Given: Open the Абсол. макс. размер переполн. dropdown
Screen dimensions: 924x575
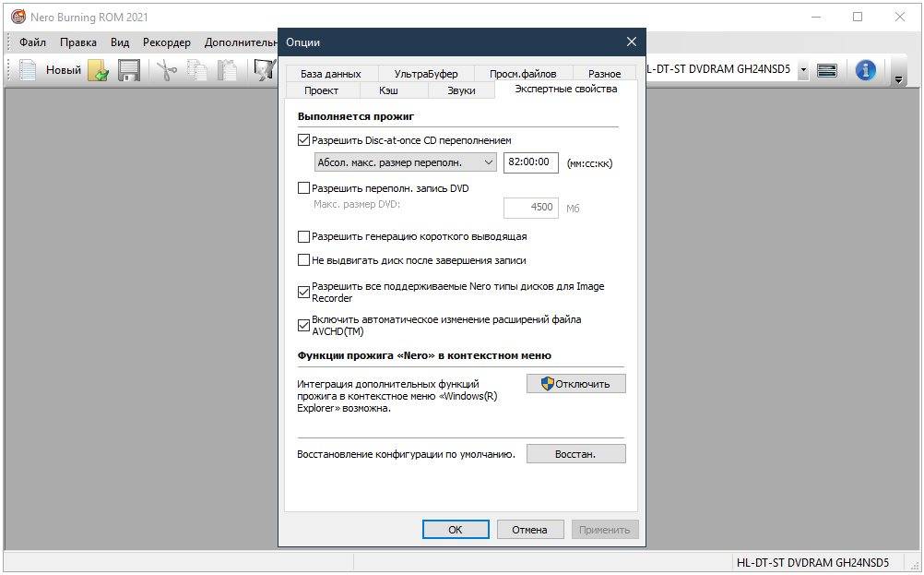Looking at the screenshot, I should 406,162.
